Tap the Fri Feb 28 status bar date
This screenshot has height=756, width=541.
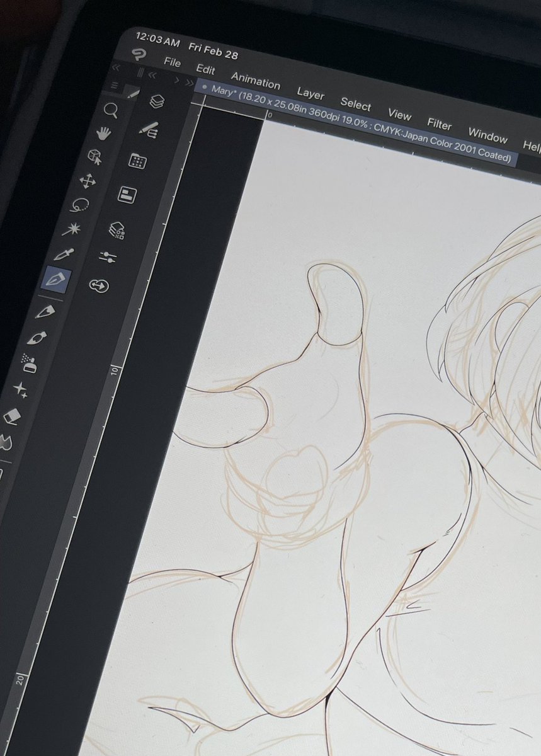pyautogui.click(x=213, y=52)
